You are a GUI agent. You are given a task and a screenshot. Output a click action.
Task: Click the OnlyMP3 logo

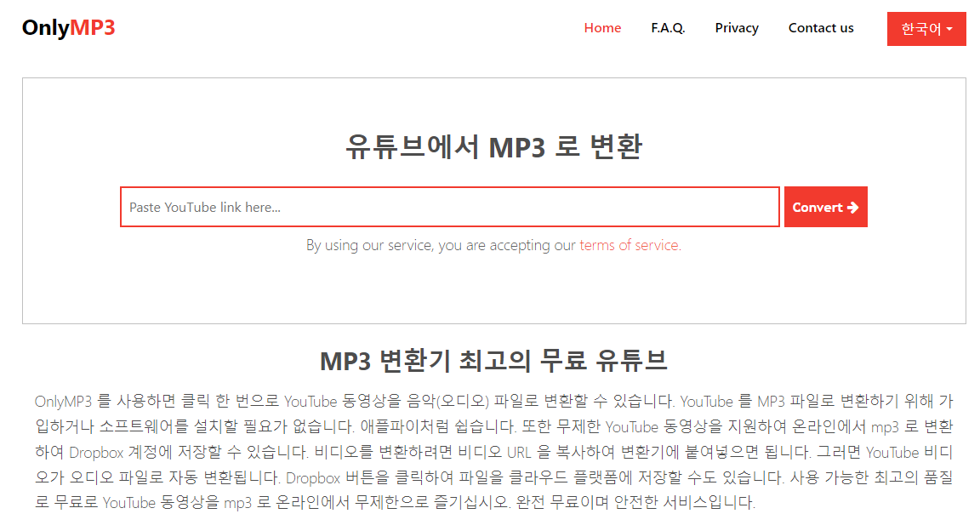click(69, 27)
